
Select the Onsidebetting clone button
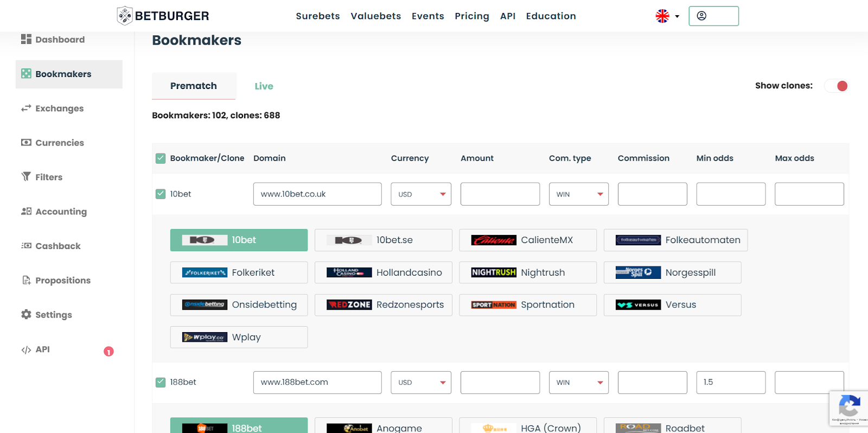click(239, 304)
